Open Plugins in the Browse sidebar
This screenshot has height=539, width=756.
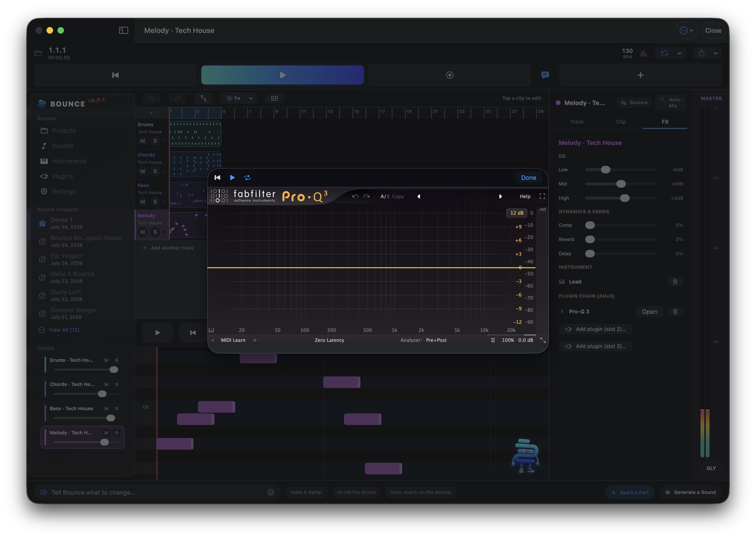click(x=83, y=176)
